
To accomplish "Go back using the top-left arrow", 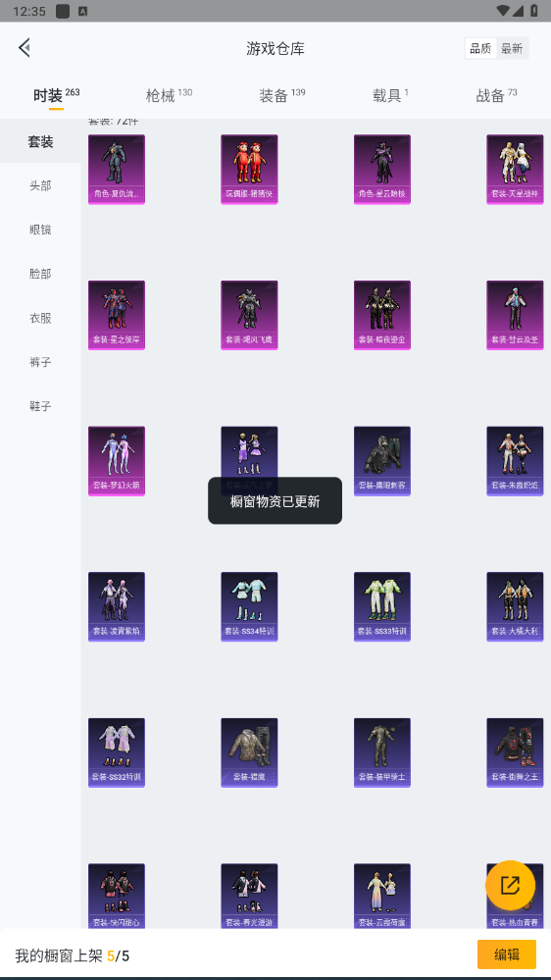I will pos(25,47).
